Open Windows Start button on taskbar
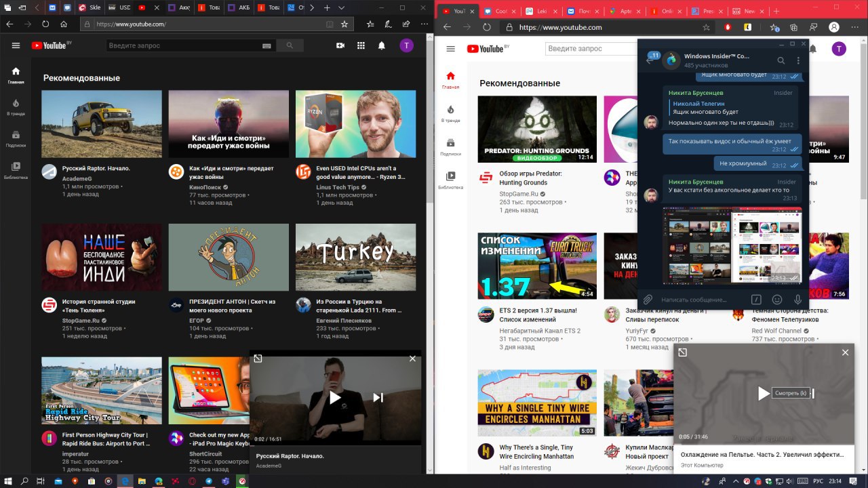The image size is (868, 488). tap(7, 481)
